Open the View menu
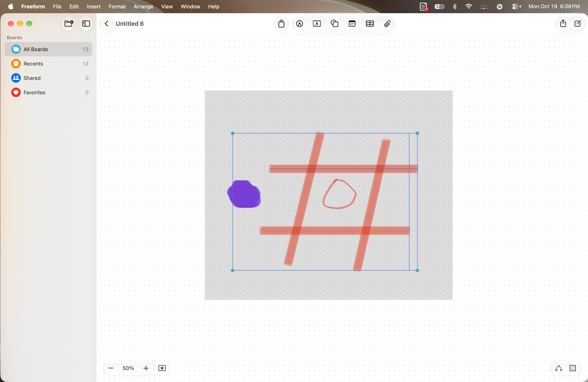The height and width of the screenshot is (382, 588). click(167, 6)
